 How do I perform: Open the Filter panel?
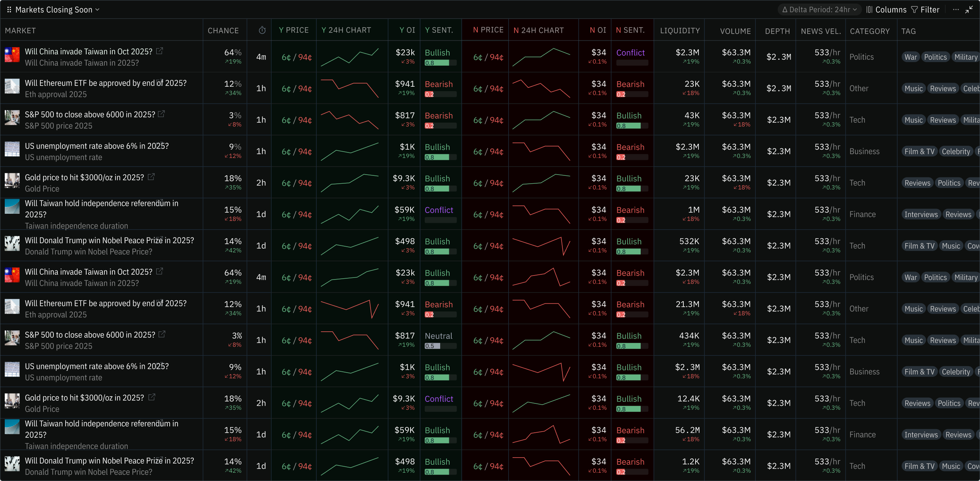pyautogui.click(x=925, y=10)
